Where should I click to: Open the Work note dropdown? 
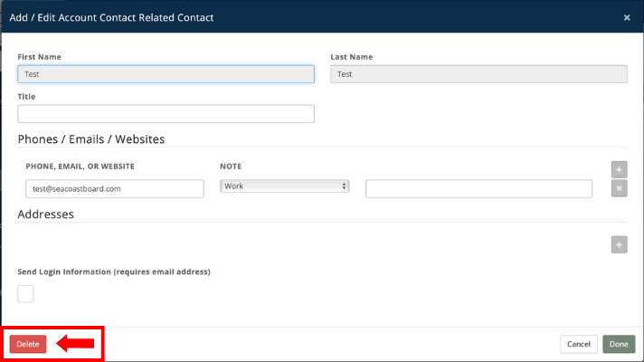click(284, 186)
